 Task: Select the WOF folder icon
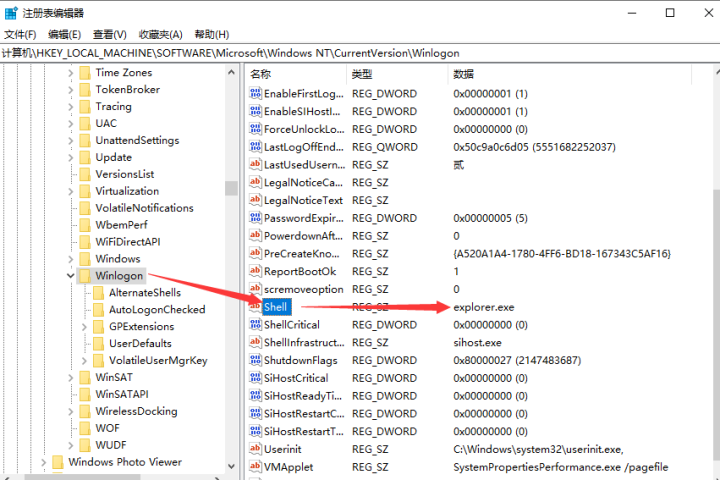coord(85,428)
